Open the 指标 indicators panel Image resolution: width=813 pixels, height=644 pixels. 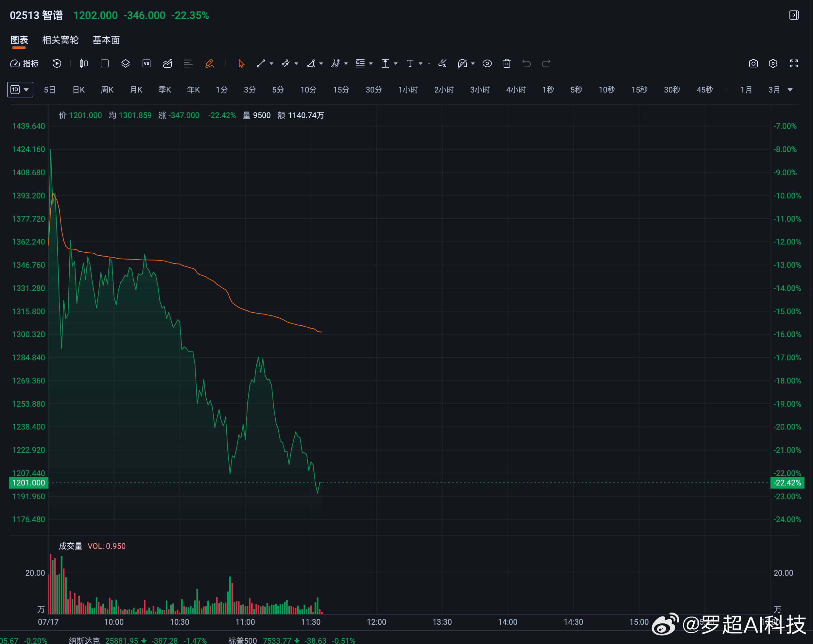24,63
